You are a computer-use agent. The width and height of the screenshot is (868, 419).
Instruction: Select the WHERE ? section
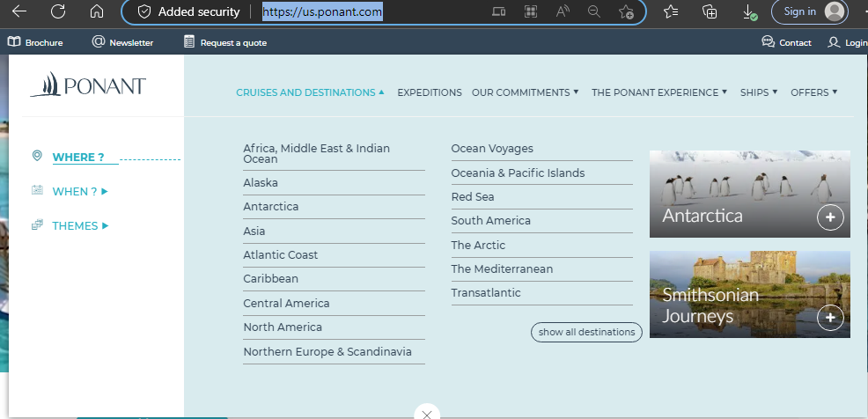[x=78, y=158]
